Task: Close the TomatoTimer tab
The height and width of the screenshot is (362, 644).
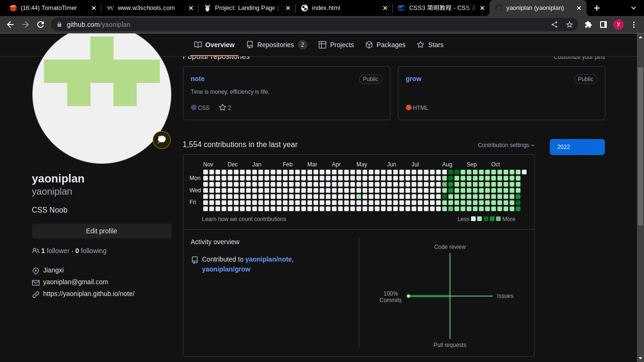Action: pos(93,8)
